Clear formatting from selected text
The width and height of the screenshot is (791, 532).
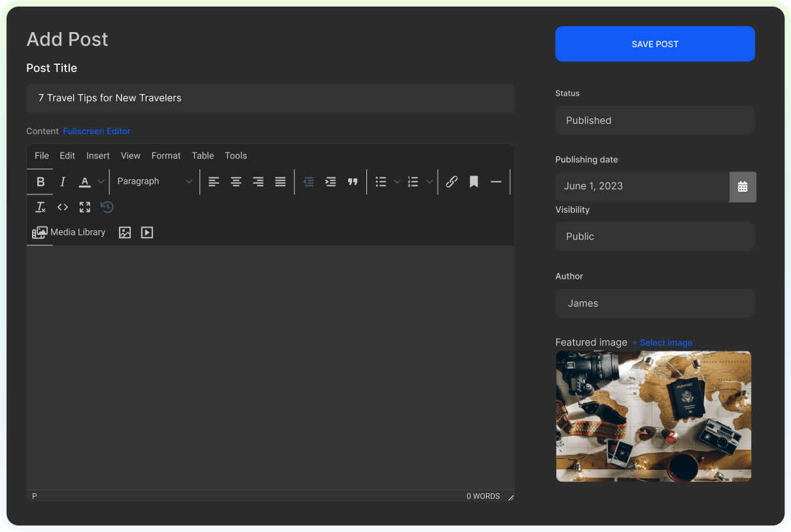[41, 207]
